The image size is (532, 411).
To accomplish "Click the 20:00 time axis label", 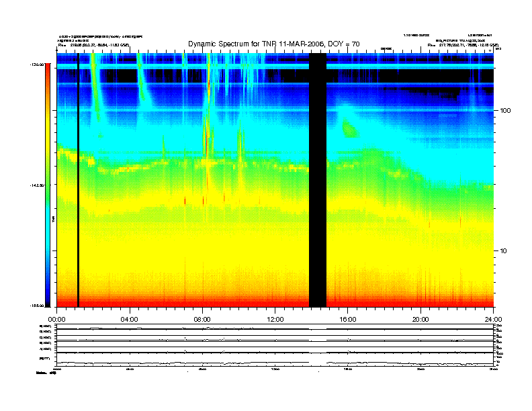I will (420, 320).
